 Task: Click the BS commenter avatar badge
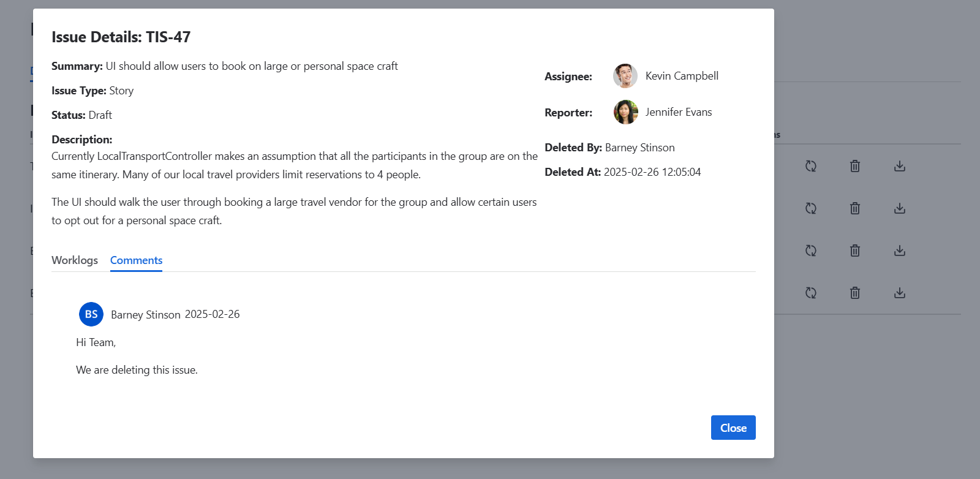[91, 314]
